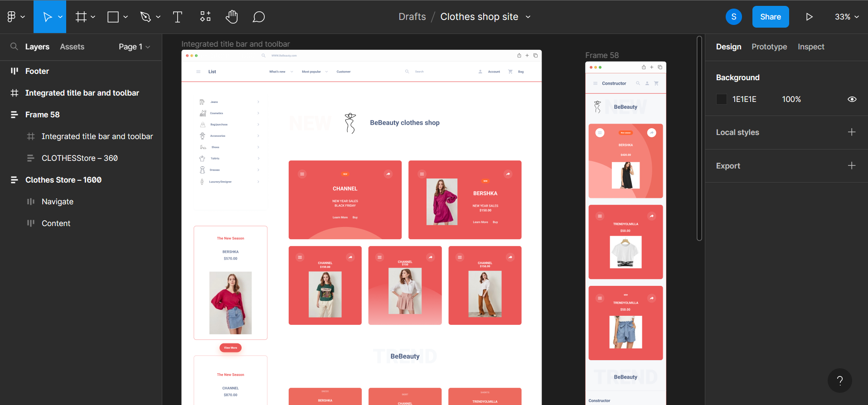Viewport: 868px width, 405px height.
Task: Select the Pen tool
Action: tap(145, 17)
